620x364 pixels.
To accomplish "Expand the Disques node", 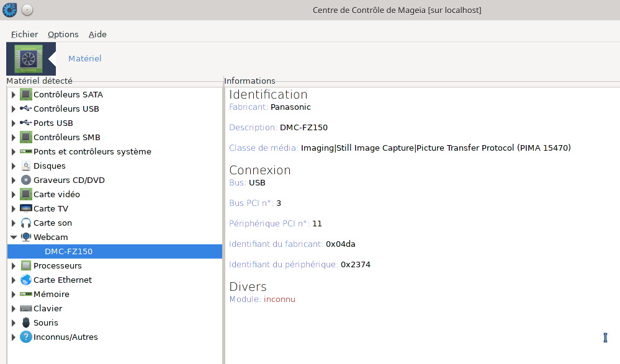I will (14, 166).
